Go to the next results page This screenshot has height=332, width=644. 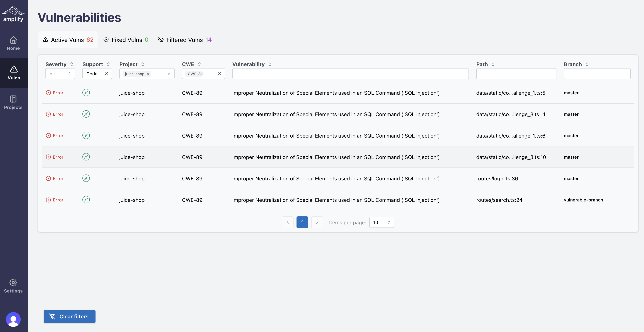click(317, 222)
